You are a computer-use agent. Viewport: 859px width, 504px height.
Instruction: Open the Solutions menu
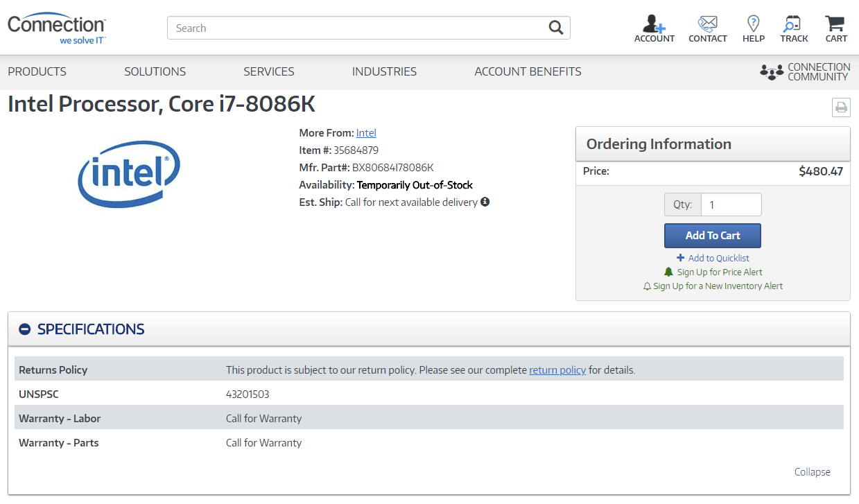(x=155, y=71)
